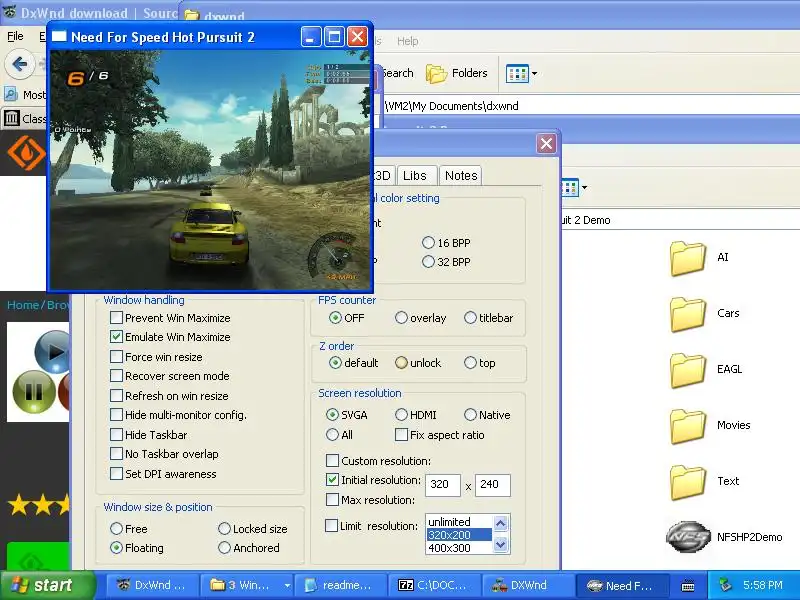Uncheck Emulate Win Maximize
Viewport: 800px width, 600px height.
coord(116,337)
